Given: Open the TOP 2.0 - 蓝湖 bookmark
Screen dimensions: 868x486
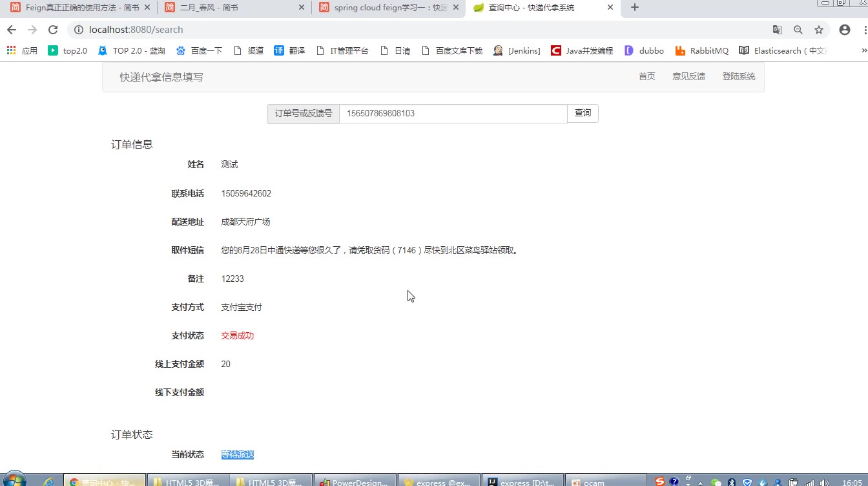Looking at the screenshot, I should [131, 50].
